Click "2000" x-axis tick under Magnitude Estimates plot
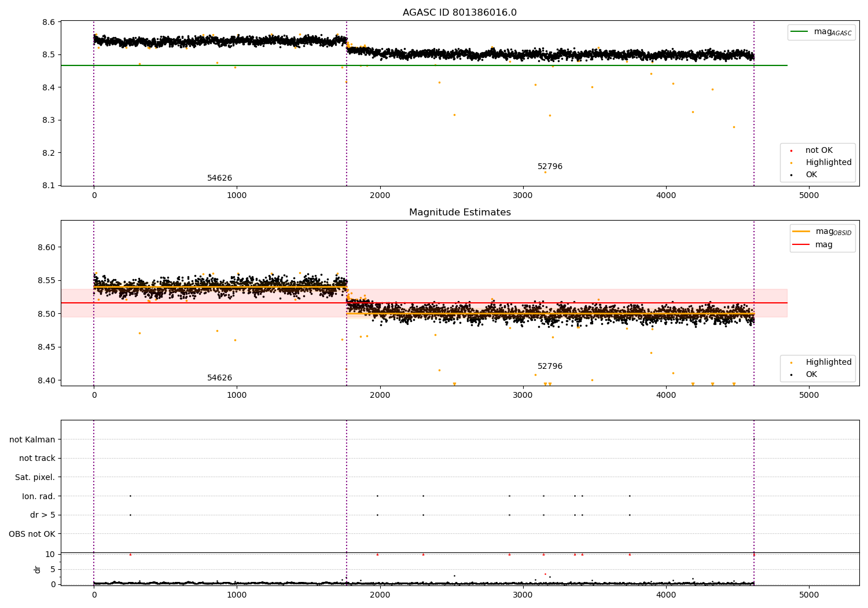 [x=380, y=395]
